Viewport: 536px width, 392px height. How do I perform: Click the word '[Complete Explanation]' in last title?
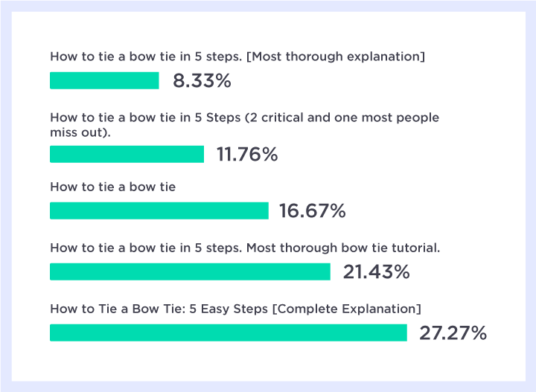click(347, 309)
